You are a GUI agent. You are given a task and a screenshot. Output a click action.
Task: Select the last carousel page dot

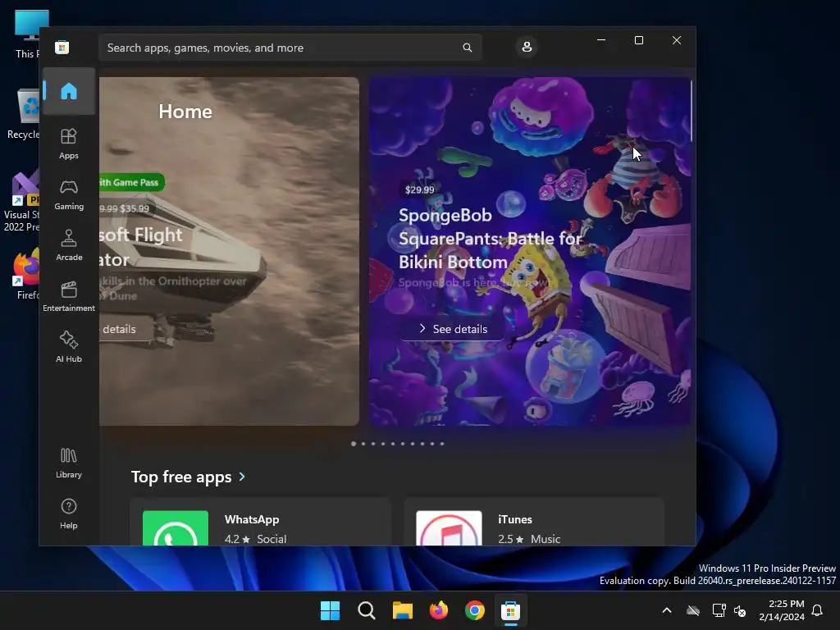(442, 444)
